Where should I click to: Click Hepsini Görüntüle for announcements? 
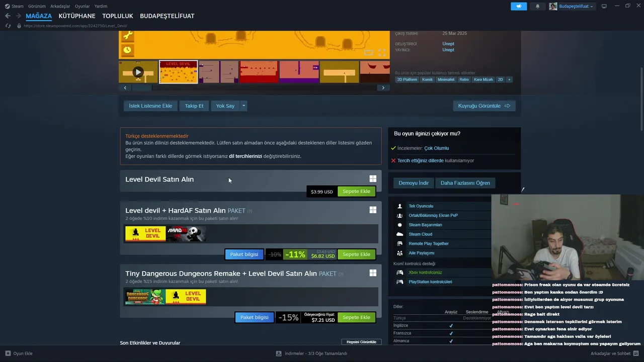[x=361, y=342]
